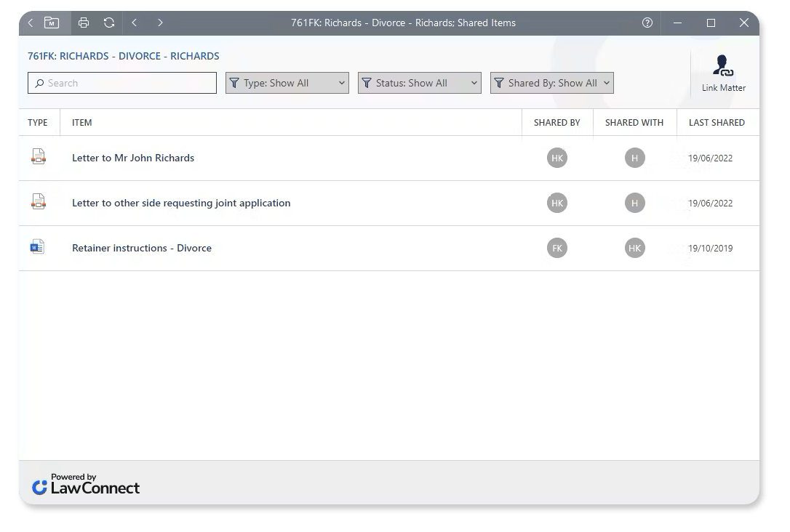Click H shared-with avatar on John Richards letter
Image resolution: width=790 pixels, height=532 pixels.
[635, 158]
